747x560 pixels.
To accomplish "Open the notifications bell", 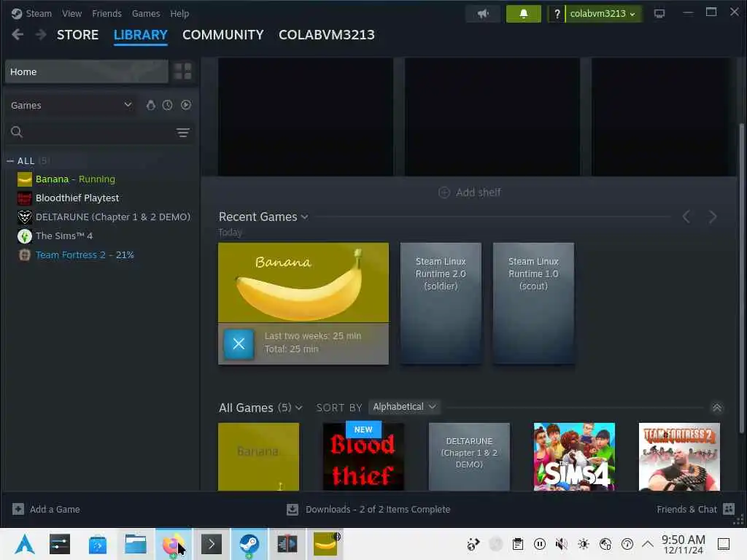I will (x=523, y=14).
